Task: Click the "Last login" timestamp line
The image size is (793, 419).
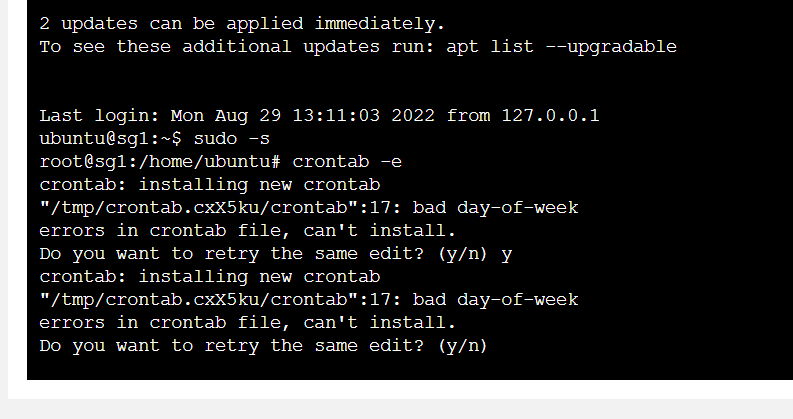Action: click(x=319, y=115)
